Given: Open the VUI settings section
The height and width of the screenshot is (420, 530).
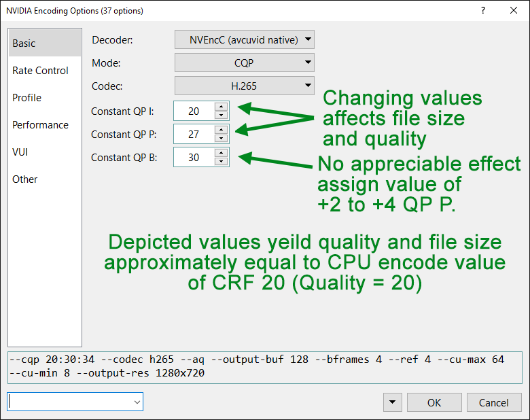Looking at the screenshot, I should coord(45,152).
